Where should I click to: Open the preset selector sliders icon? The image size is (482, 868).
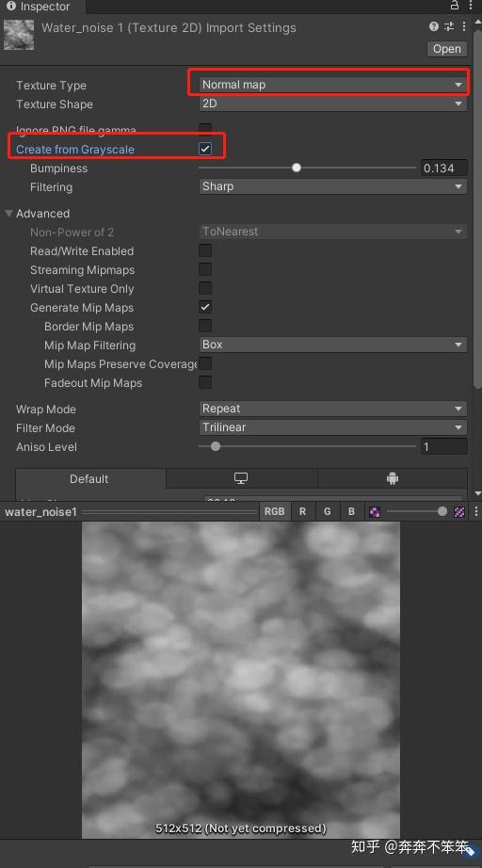(449, 26)
